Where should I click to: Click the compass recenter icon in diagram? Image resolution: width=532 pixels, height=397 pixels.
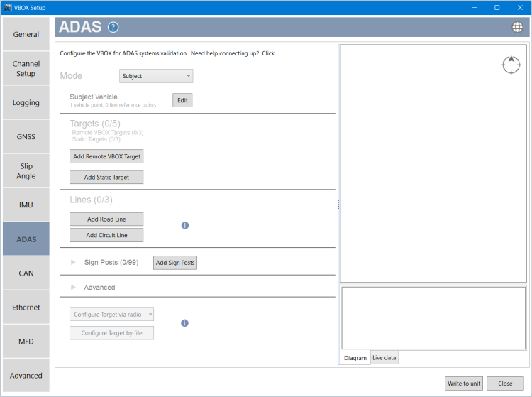511,65
